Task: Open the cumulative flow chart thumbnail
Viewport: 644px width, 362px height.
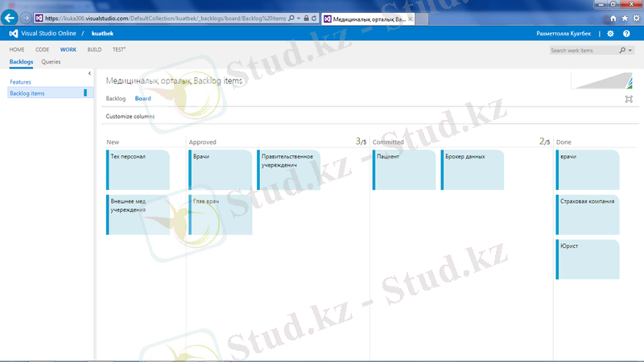Action: [x=601, y=80]
